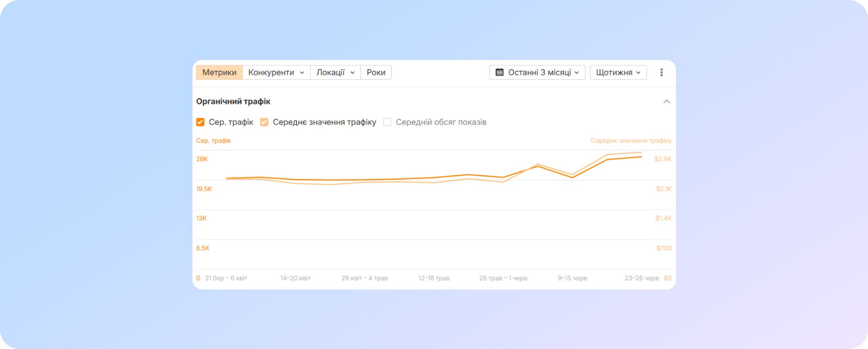Select the Роки tab
This screenshot has width=868, height=349.
[x=376, y=73]
